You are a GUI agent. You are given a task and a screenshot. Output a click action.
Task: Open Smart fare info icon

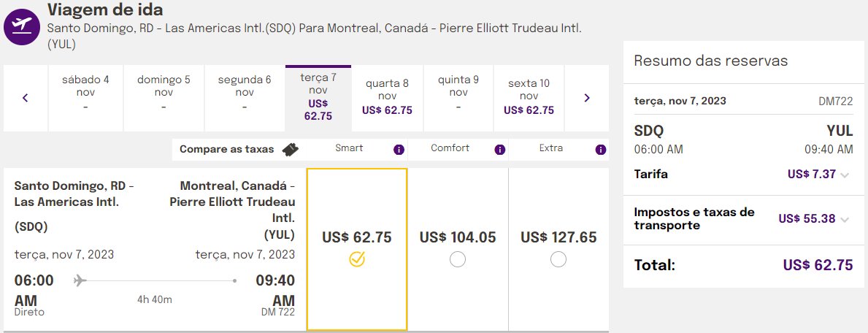point(399,150)
